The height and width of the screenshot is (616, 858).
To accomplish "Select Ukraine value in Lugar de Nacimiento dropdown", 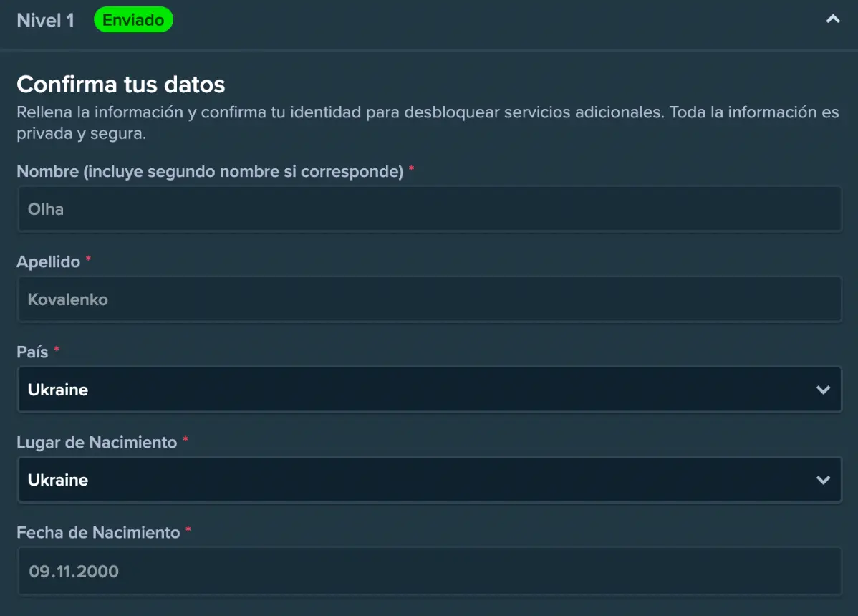I will (x=58, y=480).
